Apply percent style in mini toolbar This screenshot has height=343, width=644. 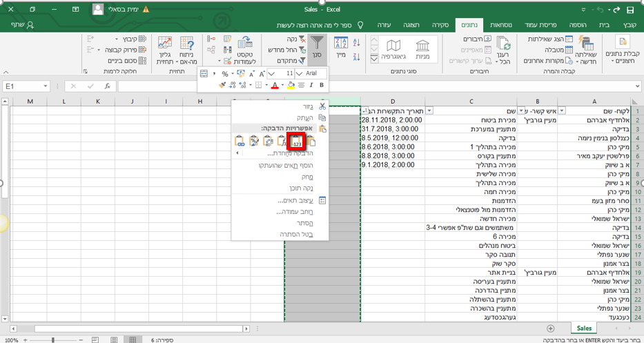point(224,74)
